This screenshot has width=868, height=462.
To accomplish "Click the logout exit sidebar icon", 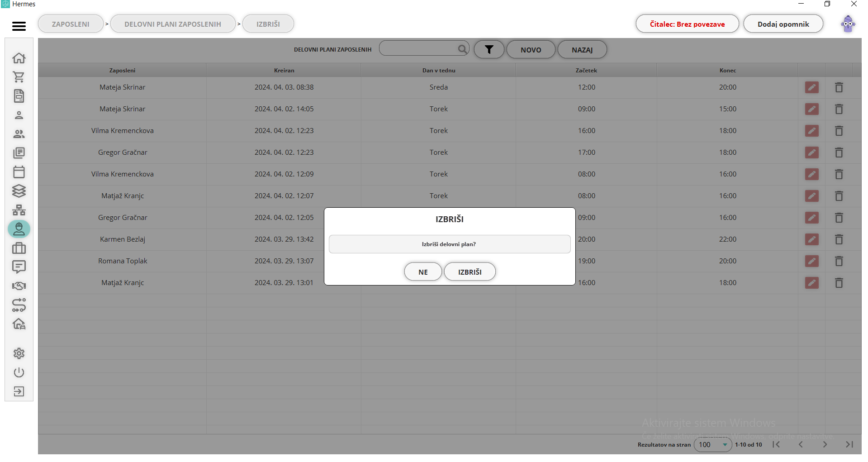I will click(x=19, y=391).
